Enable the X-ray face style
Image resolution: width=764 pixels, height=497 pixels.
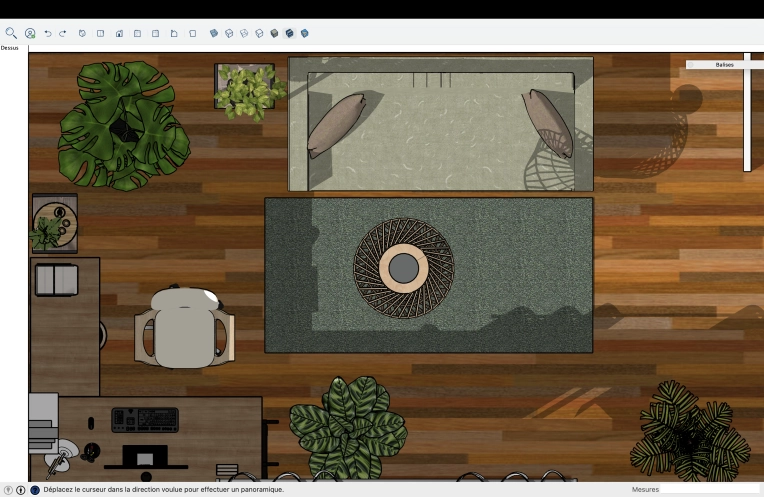click(213, 33)
